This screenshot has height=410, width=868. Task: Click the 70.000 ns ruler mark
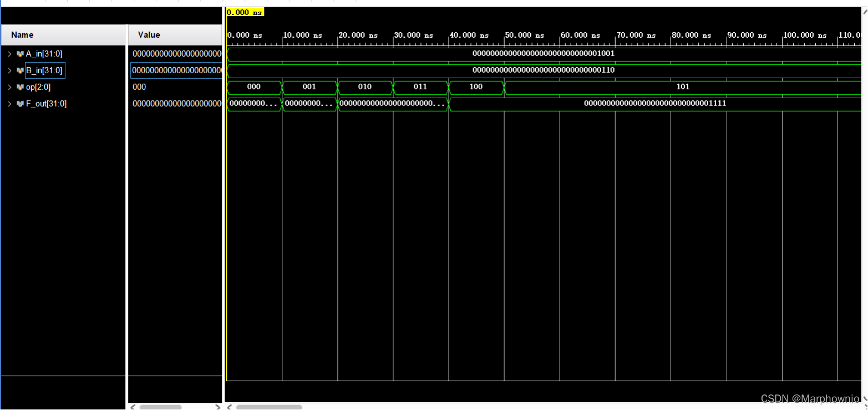coord(636,35)
